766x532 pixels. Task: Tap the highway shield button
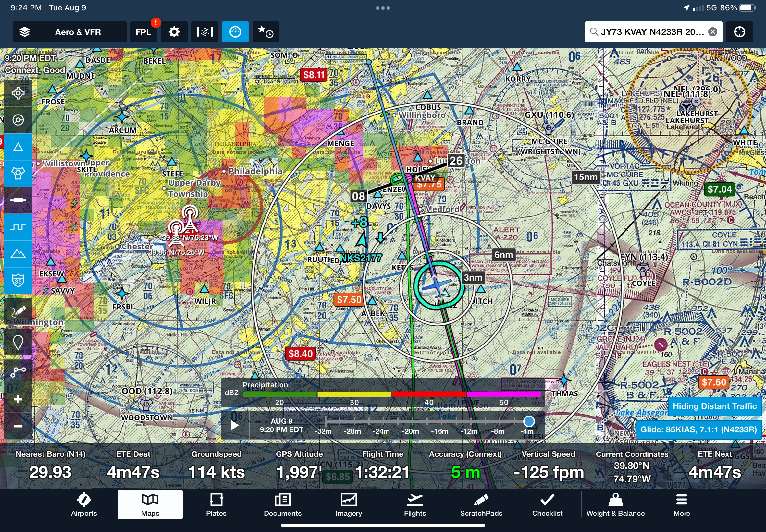18,281
